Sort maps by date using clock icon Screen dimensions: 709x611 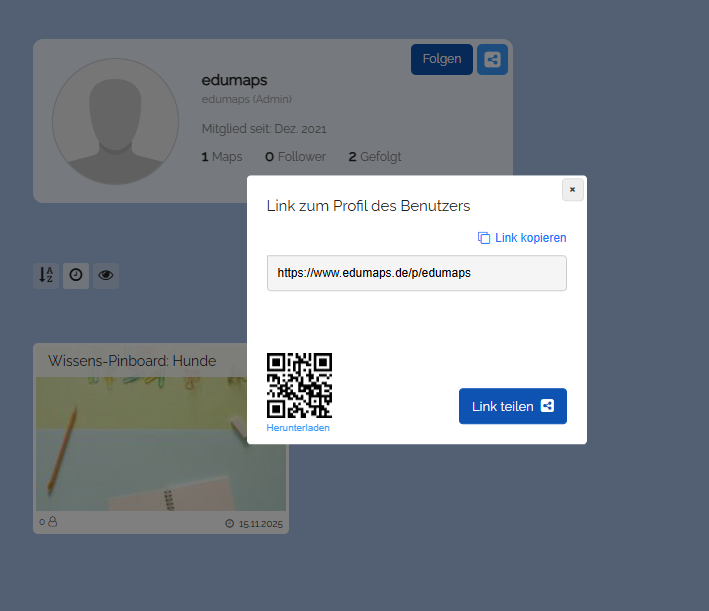[75, 275]
